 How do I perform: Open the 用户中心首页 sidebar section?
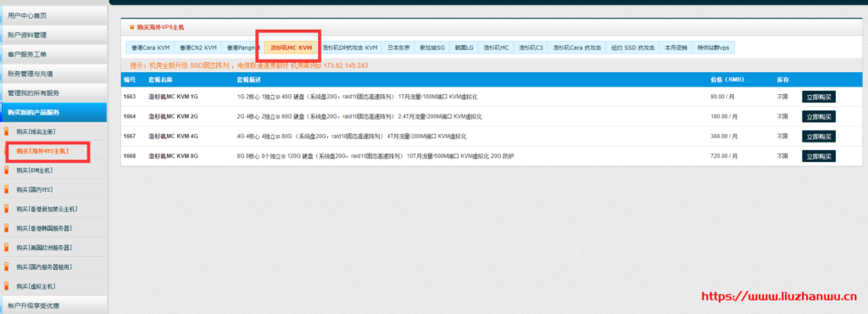click(x=53, y=15)
